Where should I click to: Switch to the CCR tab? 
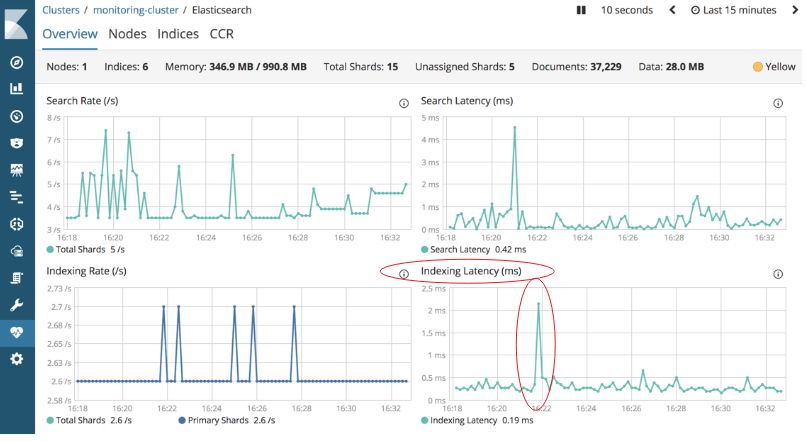[x=222, y=34]
